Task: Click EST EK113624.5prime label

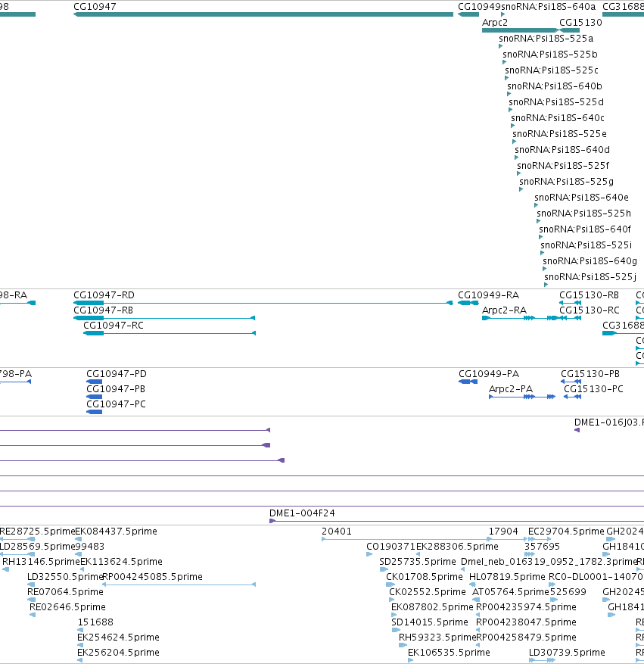Action: coord(121,562)
